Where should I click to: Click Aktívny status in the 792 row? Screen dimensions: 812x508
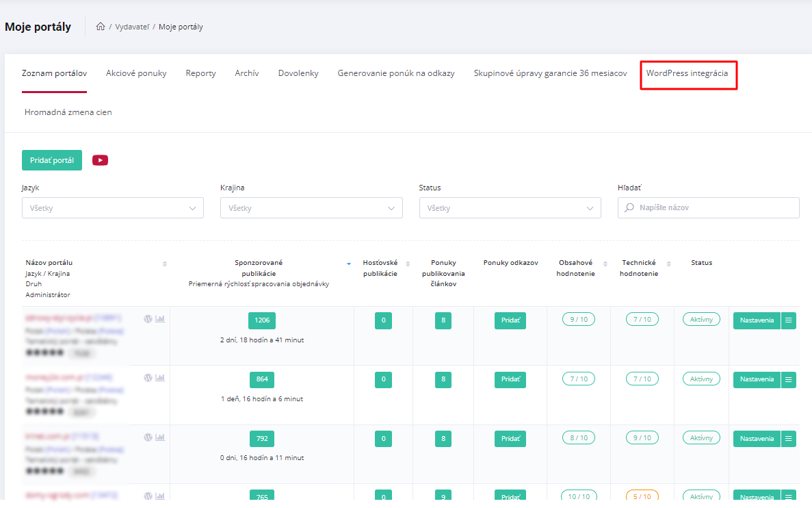pyautogui.click(x=701, y=438)
